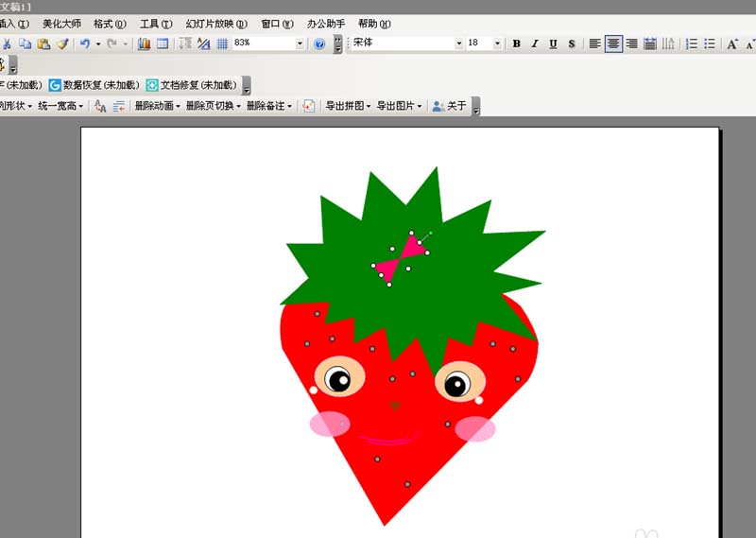
Task: Open the 窗口 menu
Action: click(277, 24)
